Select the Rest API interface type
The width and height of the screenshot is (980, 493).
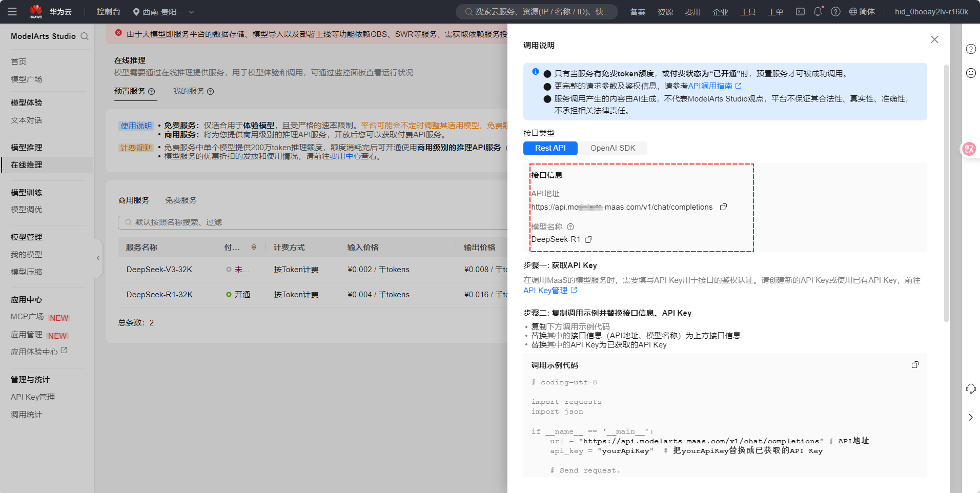(x=550, y=148)
